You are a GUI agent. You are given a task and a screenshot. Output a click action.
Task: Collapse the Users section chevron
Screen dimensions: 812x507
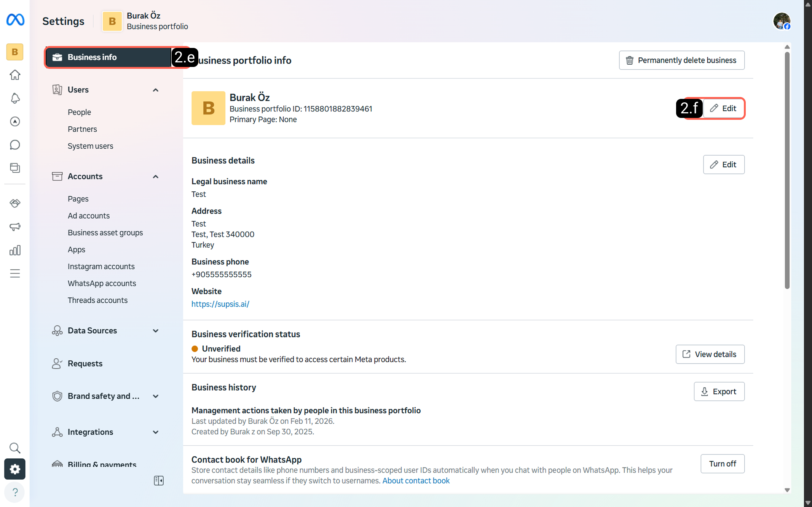[156, 90]
